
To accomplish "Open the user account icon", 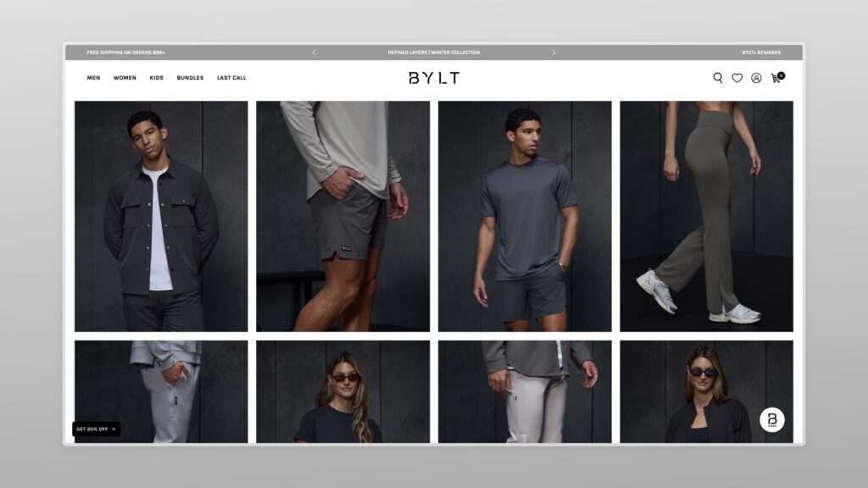I will pyautogui.click(x=756, y=78).
